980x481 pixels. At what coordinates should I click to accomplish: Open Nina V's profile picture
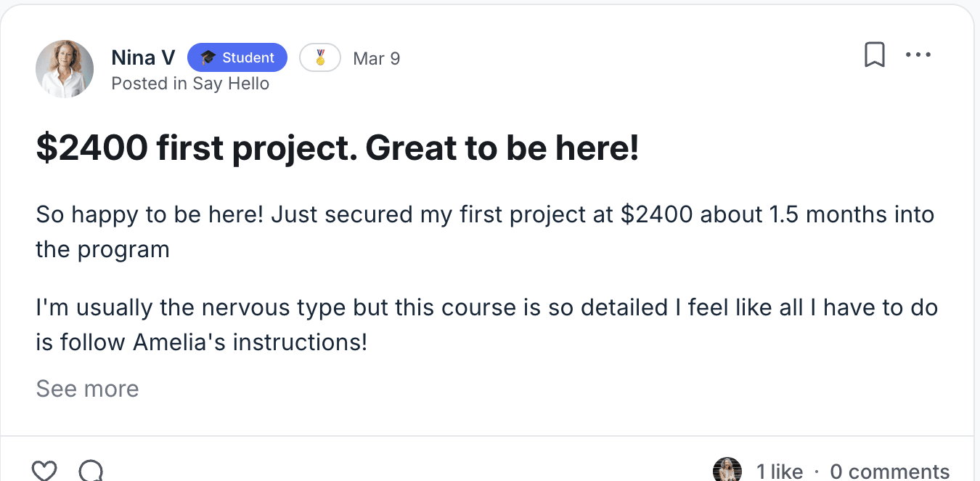(65, 69)
